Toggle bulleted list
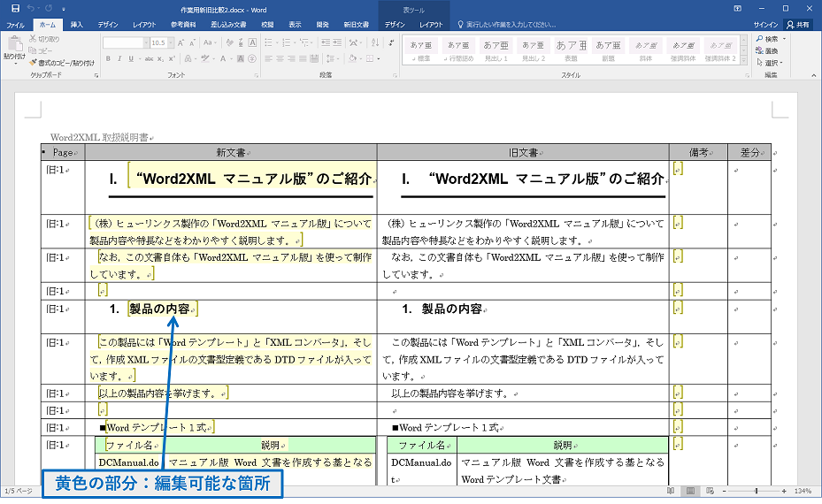 tap(268, 43)
